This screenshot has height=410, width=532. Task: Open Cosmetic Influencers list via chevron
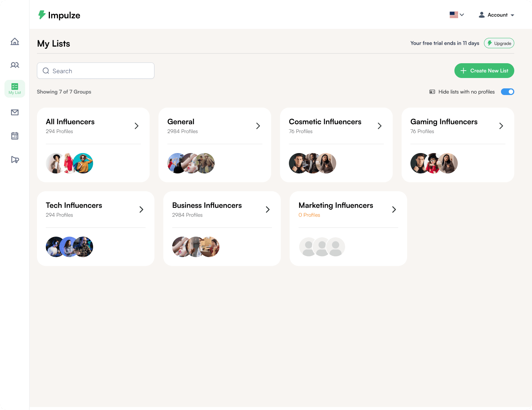379,126
